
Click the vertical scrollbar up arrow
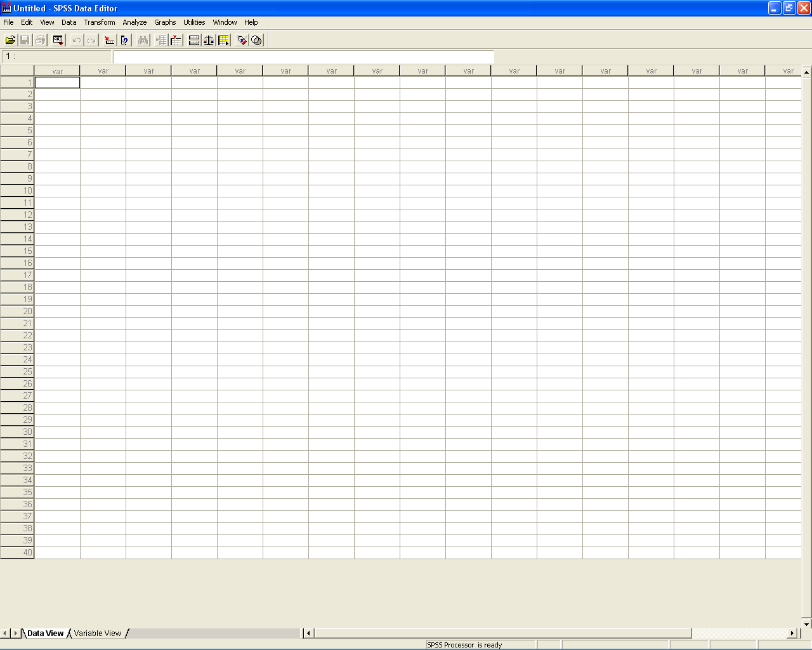tap(806, 72)
